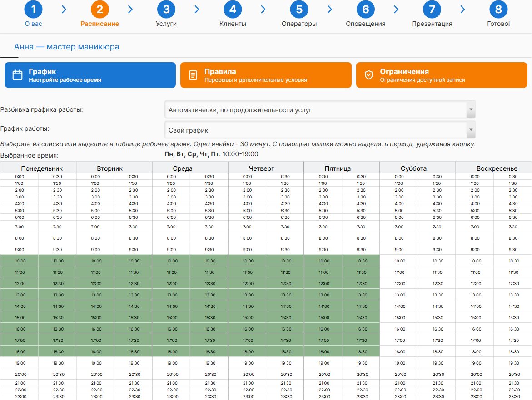Select Monday's 10:00 time cell
Screen dimensions: 532x400
tap(20, 261)
